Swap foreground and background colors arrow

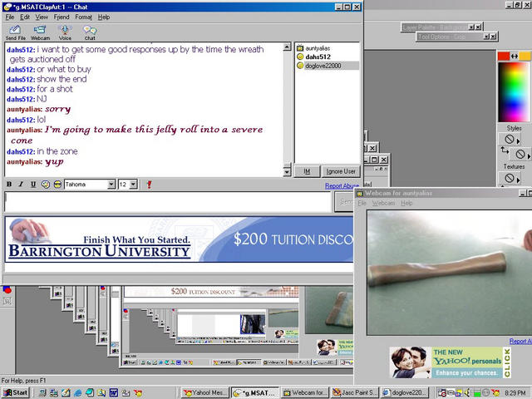(515, 56)
